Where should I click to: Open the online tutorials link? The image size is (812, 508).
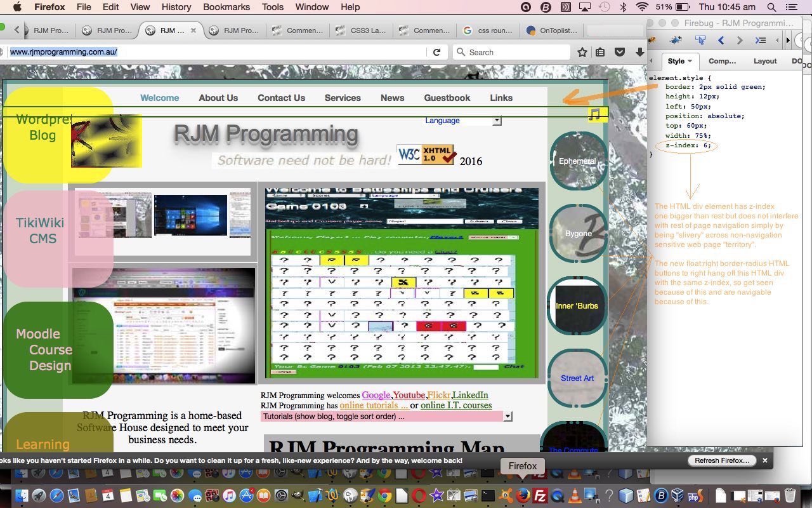pos(374,405)
